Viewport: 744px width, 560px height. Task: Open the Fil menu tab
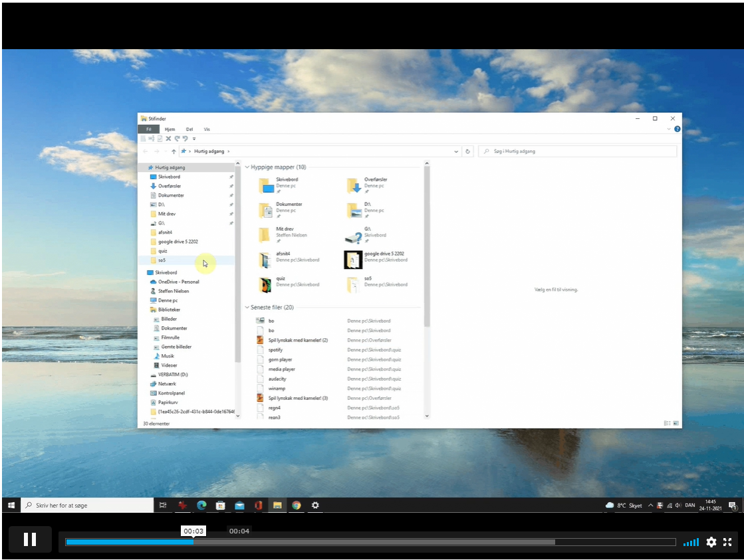pyautogui.click(x=148, y=130)
